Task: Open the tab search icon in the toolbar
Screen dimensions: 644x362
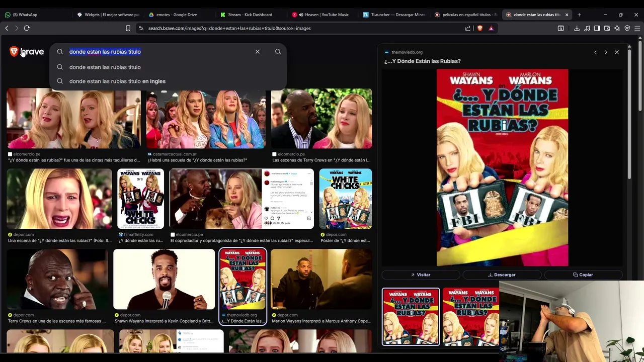Action: pyautogui.click(x=561, y=28)
